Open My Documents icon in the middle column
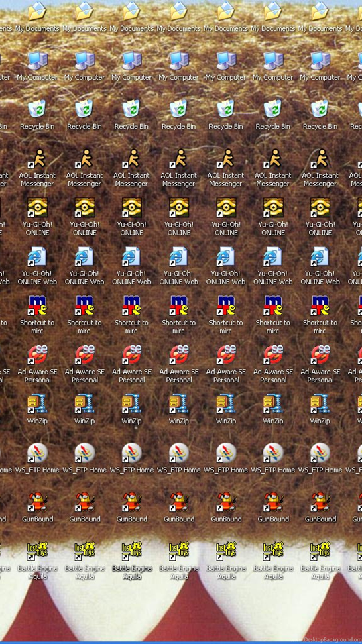 (x=179, y=11)
